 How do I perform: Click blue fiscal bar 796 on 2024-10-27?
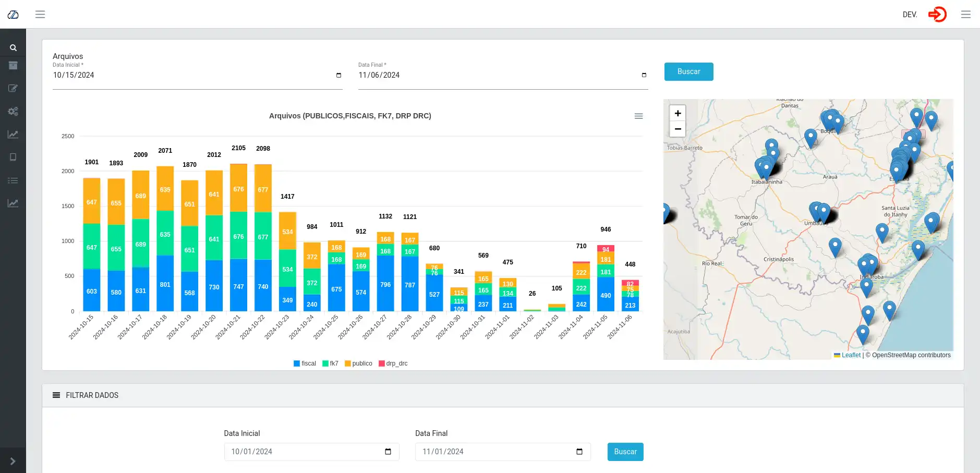[x=385, y=283]
